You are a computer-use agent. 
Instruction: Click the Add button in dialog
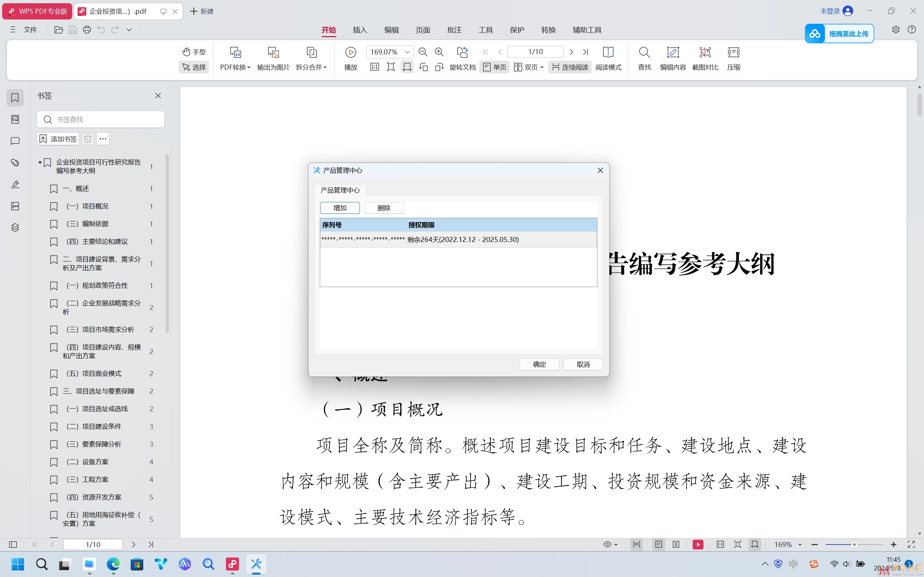click(339, 208)
